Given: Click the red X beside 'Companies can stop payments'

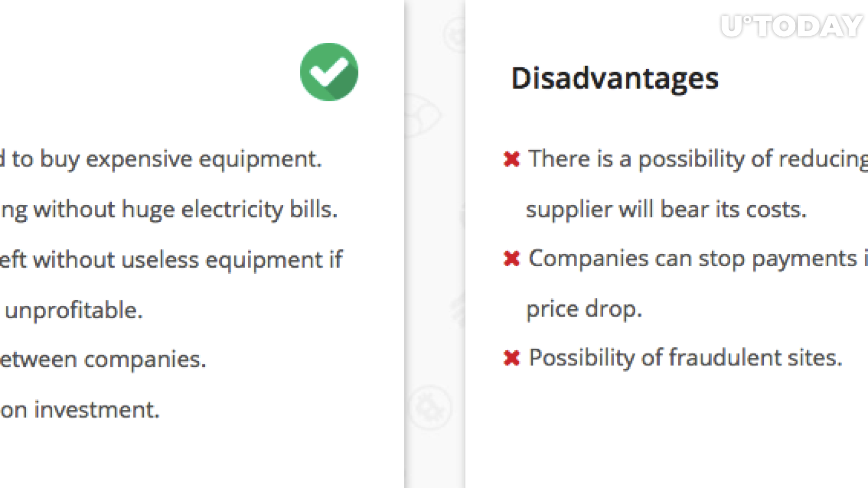Looking at the screenshot, I should (512, 259).
